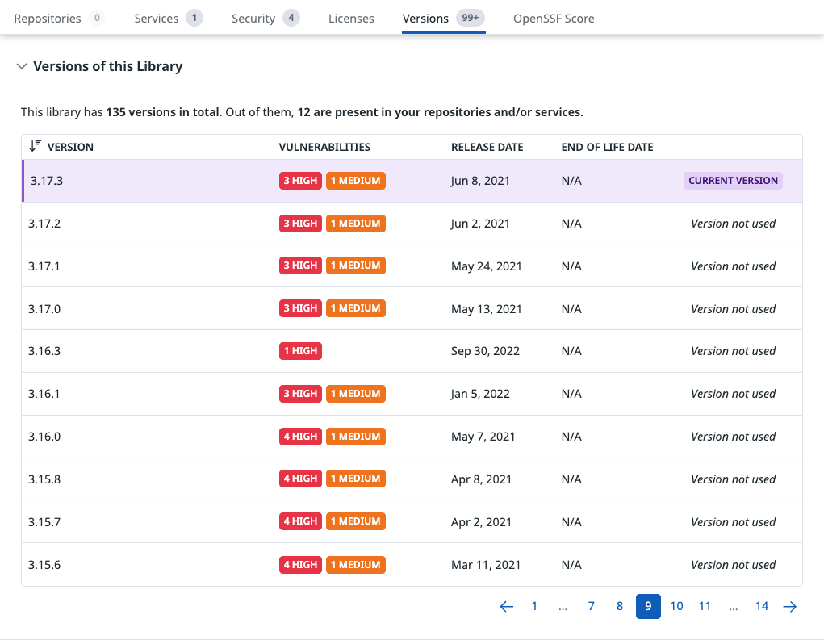
Task: Jump to page 14 of versions
Action: [761, 606]
